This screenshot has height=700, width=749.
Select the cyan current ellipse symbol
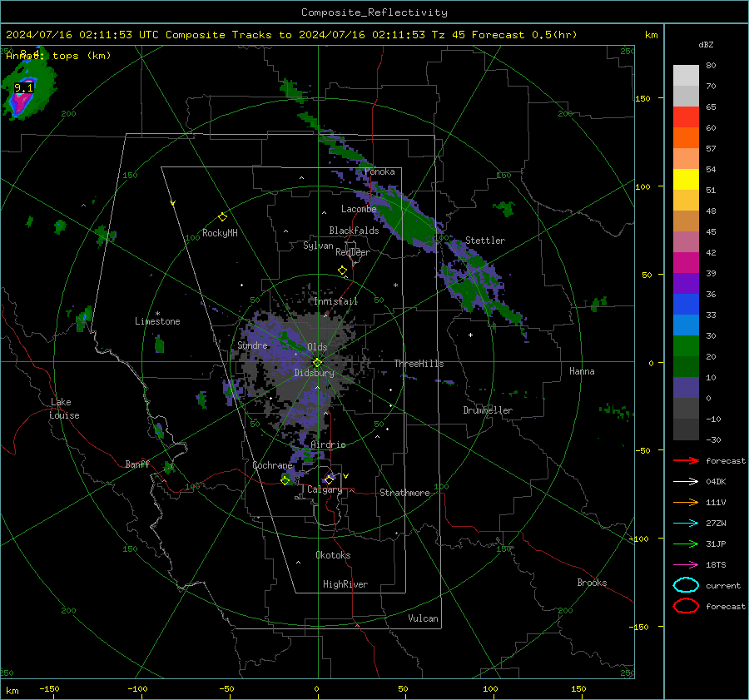[686, 585]
